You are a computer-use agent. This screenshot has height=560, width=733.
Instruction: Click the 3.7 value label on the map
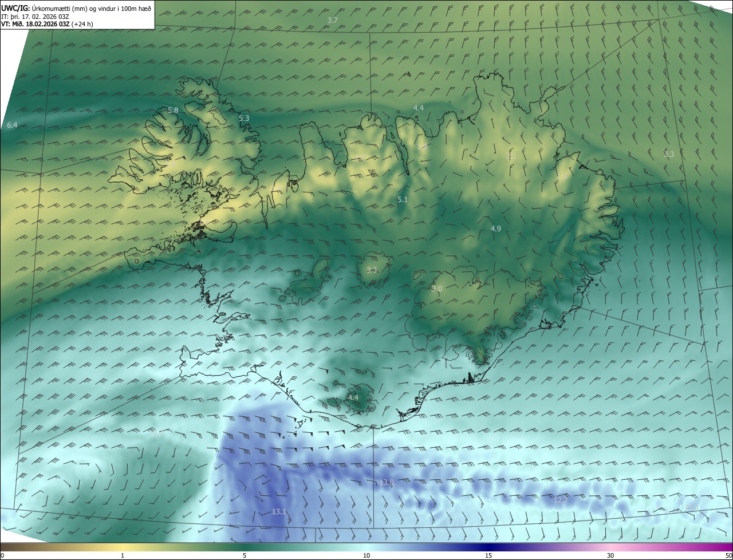(x=333, y=20)
